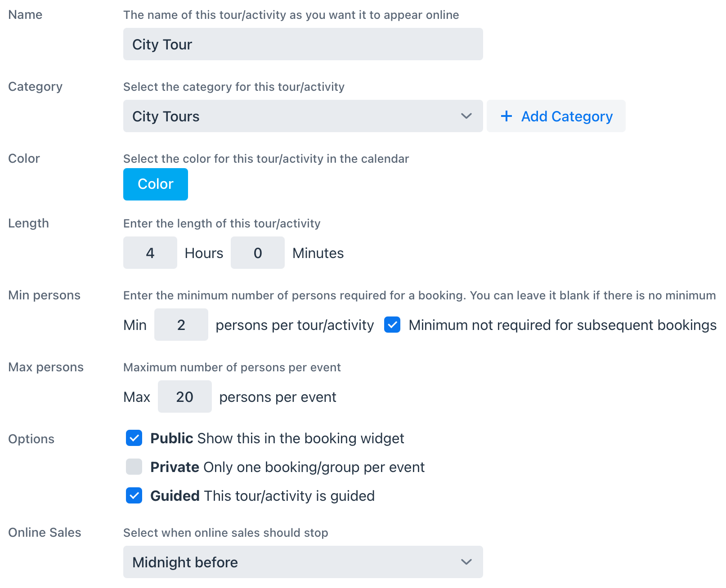This screenshot has width=726, height=588.
Task: Uncheck the Guided tour option
Action: point(134,495)
